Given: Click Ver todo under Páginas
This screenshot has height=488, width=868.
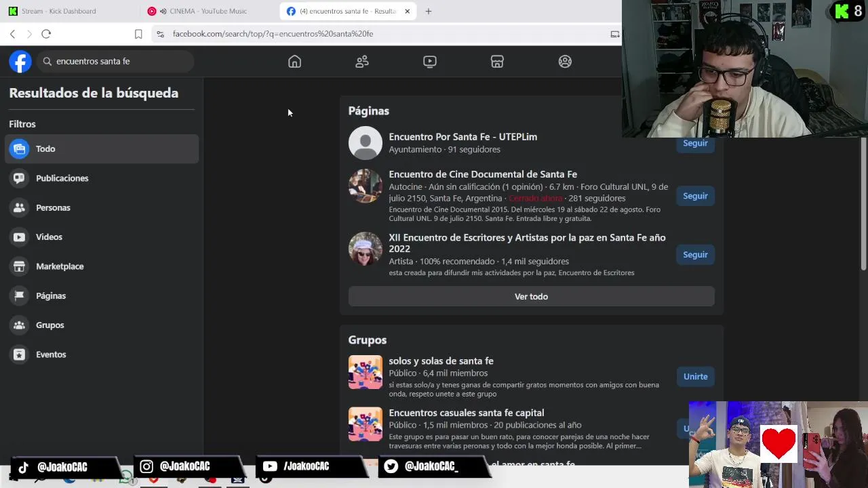Looking at the screenshot, I should point(531,296).
